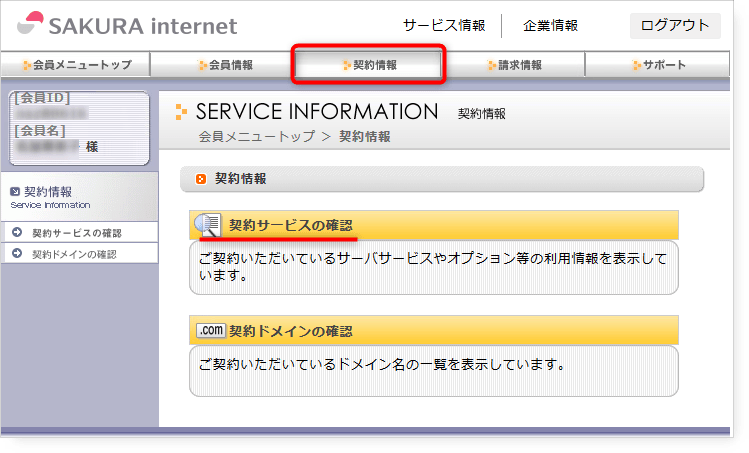The width and height of the screenshot is (749, 453).
Task: Click 会員メニュートップ in the breadcrumb
Action: click(x=256, y=136)
